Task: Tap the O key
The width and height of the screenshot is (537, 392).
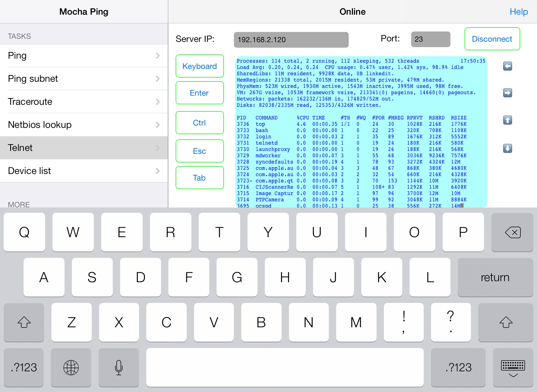Action: 415,232
